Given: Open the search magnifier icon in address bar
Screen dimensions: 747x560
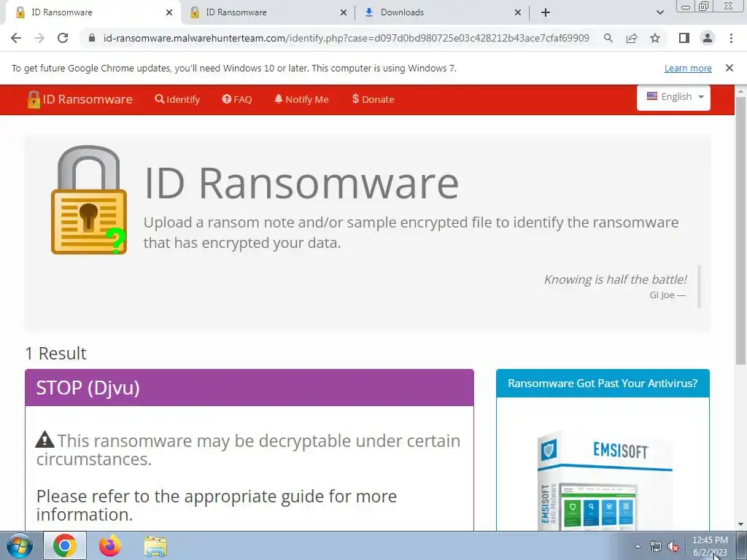Looking at the screenshot, I should pos(608,38).
